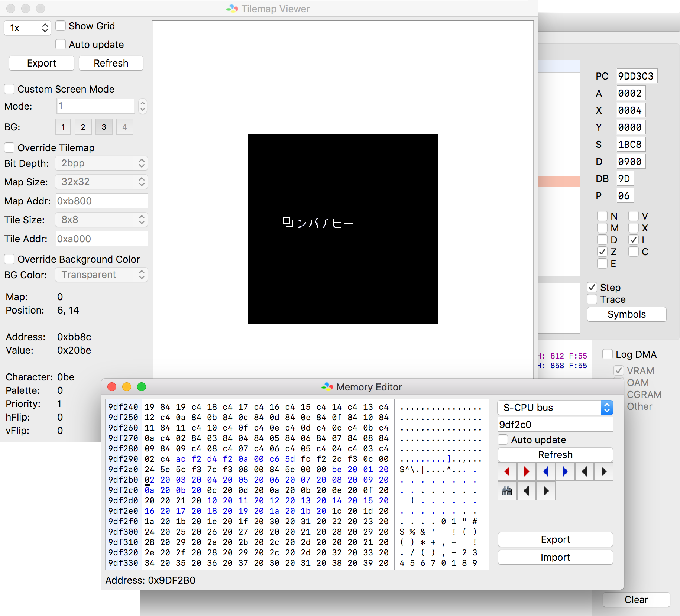Viewport: 680px width, 616px height.
Task: Select BG layer 3
Action: pos(104,127)
